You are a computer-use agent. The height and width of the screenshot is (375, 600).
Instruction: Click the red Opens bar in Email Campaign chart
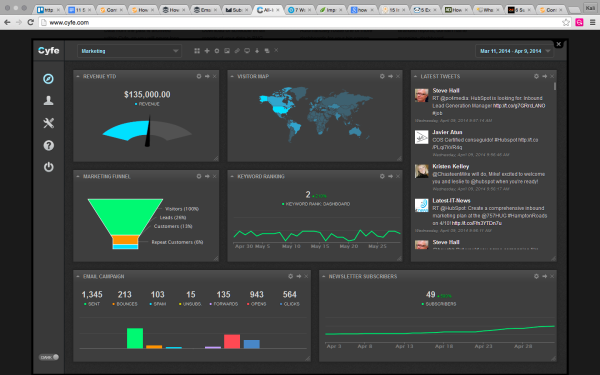tap(232, 341)
